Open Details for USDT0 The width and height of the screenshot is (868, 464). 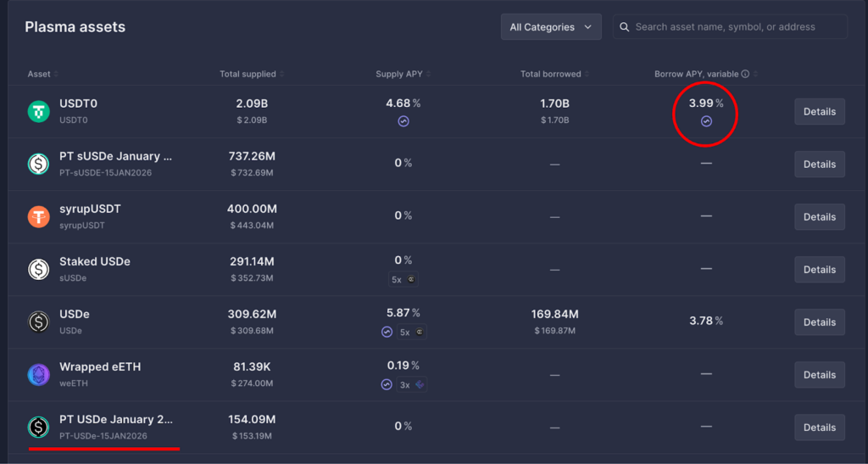(819, 112)
